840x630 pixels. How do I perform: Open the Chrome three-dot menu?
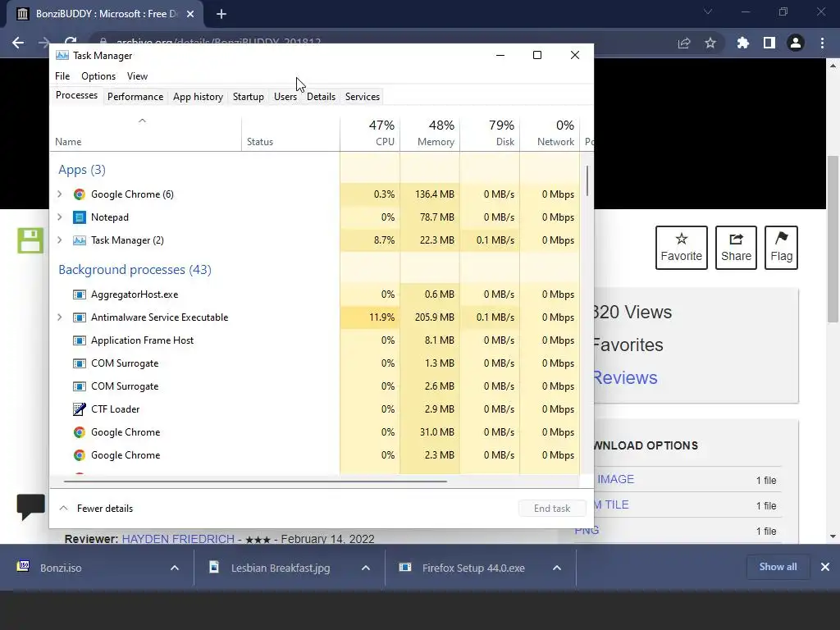pyautogui.click(x=822, y=43)
